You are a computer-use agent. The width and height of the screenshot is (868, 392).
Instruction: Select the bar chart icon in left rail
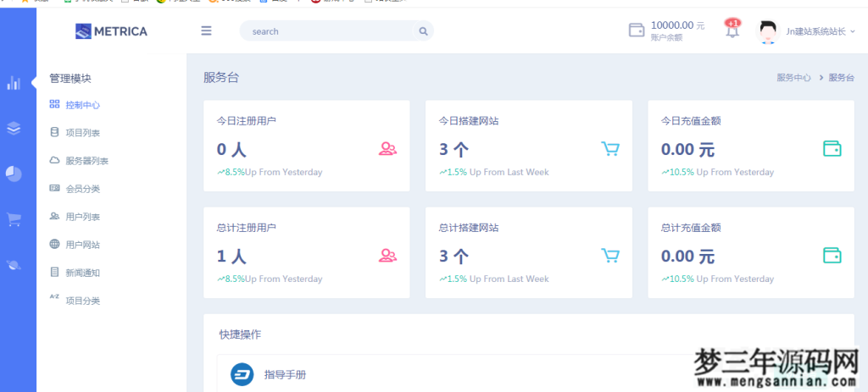[x=14, y=83]
